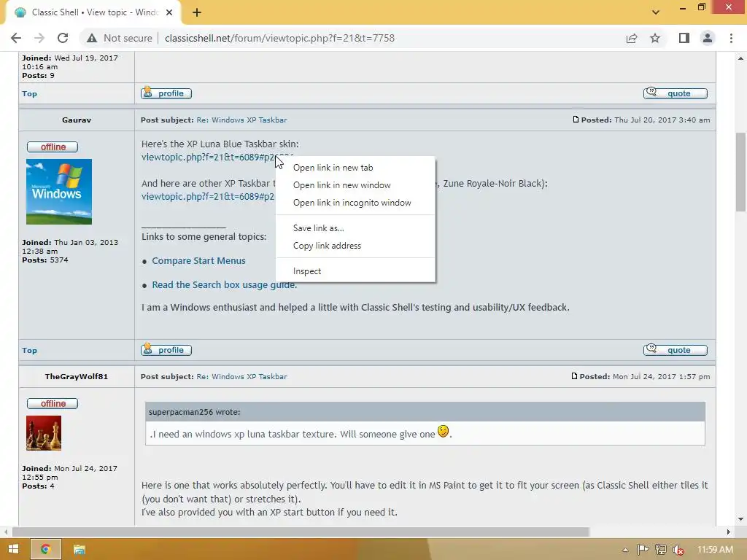Open a new browser tab
This screenshot has height=560, width=747.
pos(197,12)
